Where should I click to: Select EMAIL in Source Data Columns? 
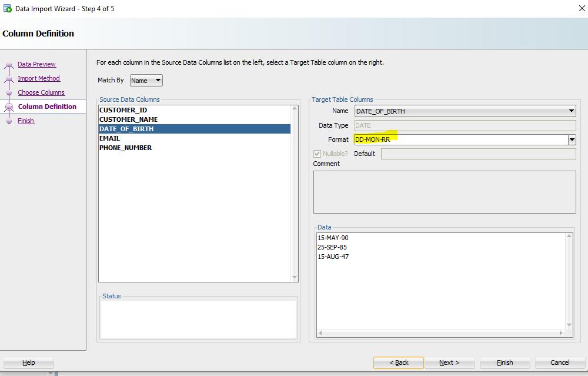pyautogui.click(x=194, y=138)
